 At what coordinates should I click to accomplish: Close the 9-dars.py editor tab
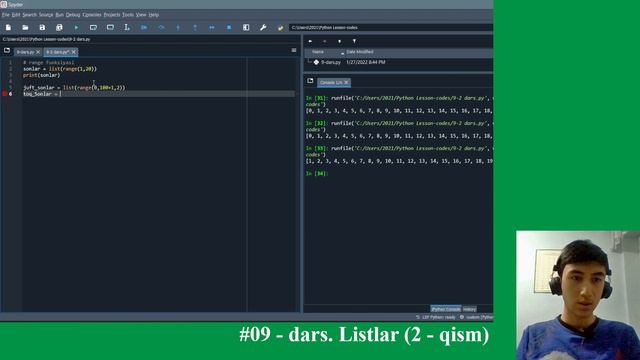pyautogui.click(x=38, y=52)
